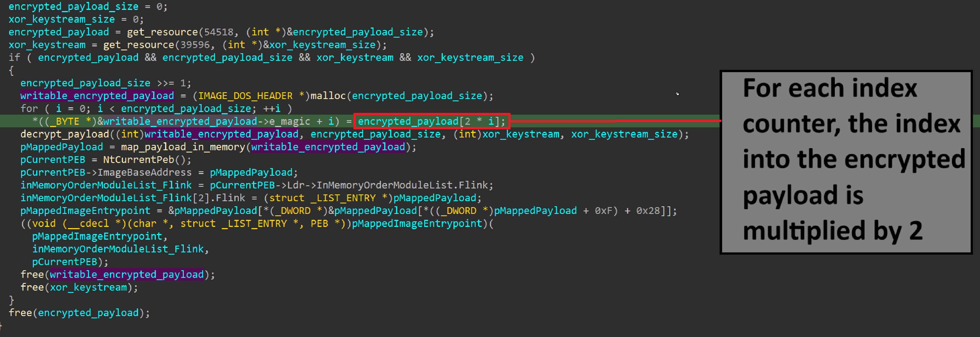
Task: Click the 'if' keyword of the condition
Action: pos(14,57)
